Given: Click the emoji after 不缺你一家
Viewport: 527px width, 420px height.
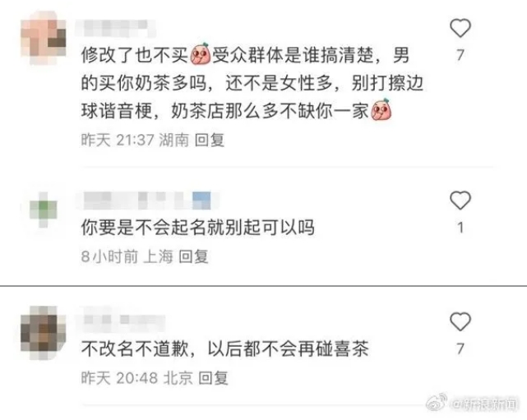Looking at the screenshot, I should pyautogui.click(x=381, y=109).
